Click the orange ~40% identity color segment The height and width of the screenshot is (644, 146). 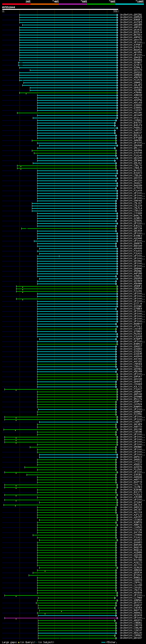[x=45, y=4]
